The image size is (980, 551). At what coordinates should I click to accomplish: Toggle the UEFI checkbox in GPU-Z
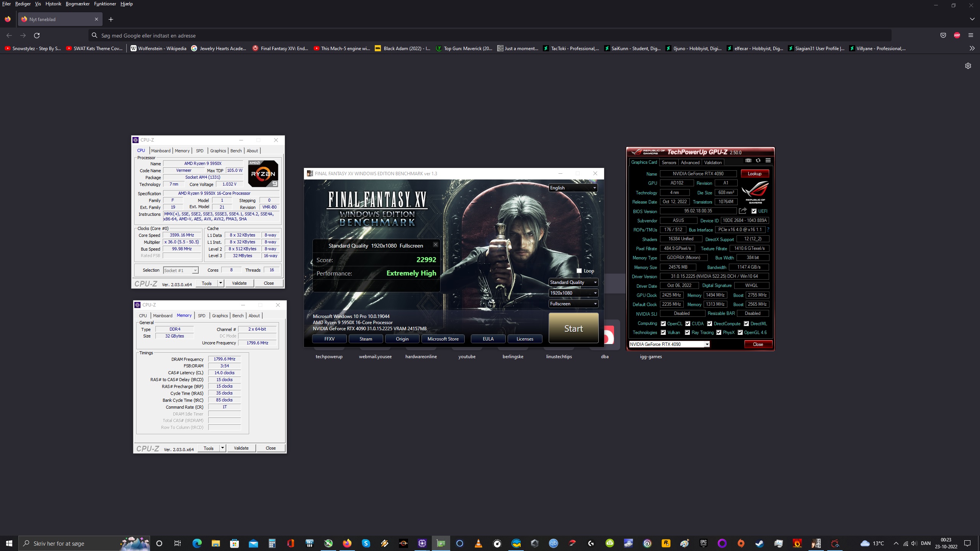point(754,211)
